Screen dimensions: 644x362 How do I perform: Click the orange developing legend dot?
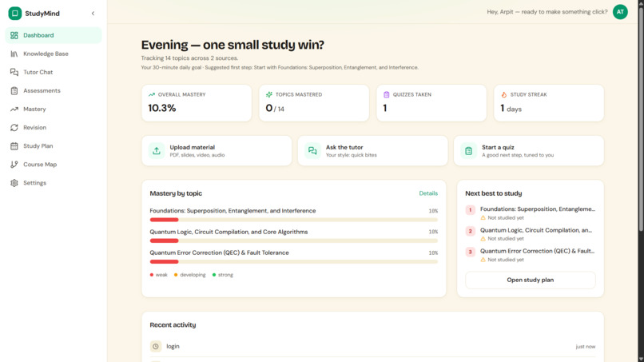click(176, 275)
